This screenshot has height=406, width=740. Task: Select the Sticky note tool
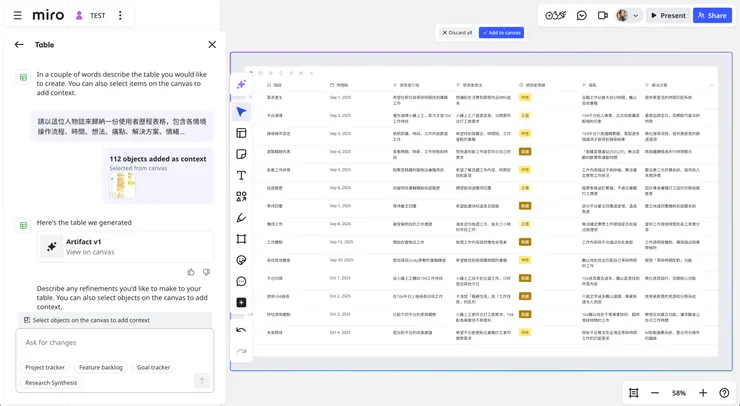(x=241, y=154)
